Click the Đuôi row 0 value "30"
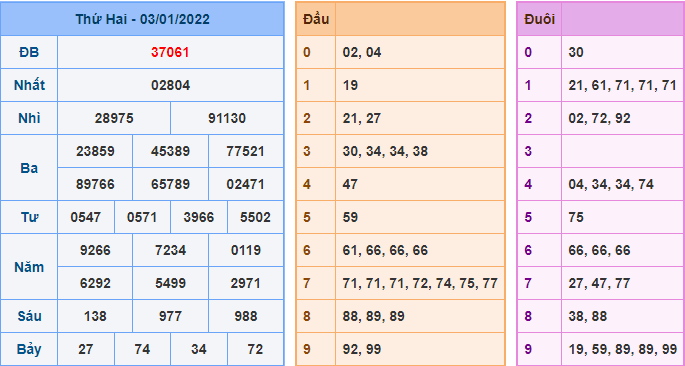 tap(576, 52)
